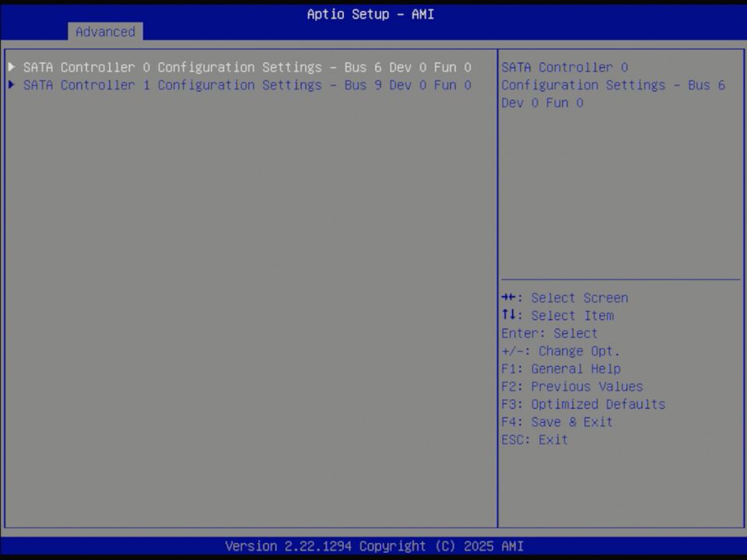Click the triangle before SATA Controller 0

pos(11,68)
